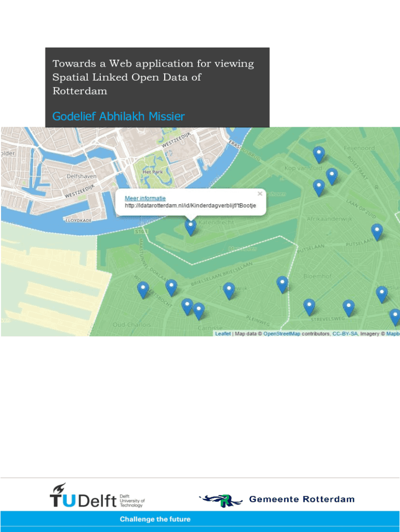Open the Meer informatie link
Viewport: 400px width, 532px height.
click(x=145, y=198)
